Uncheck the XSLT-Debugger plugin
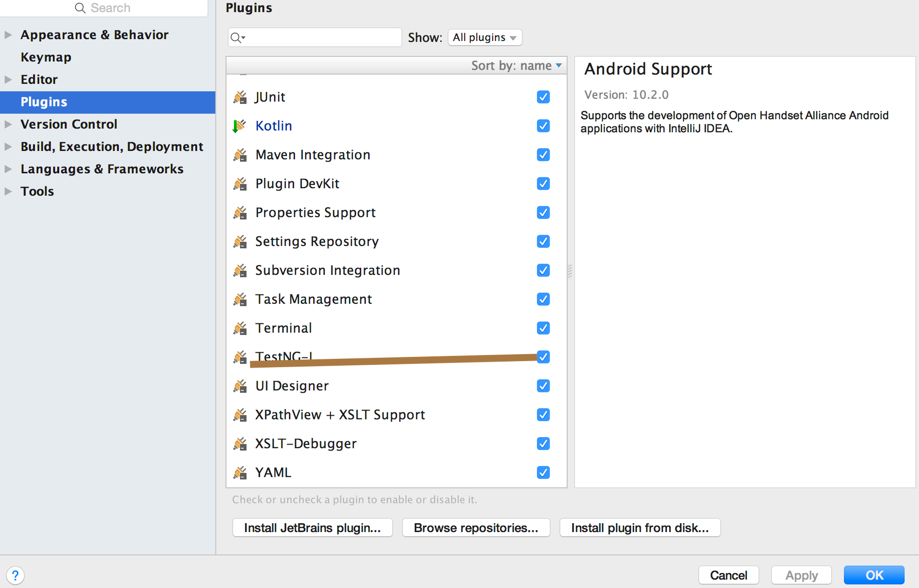This screenshot has height=588, width=919. pyautogui.click(x=543, y=444)
